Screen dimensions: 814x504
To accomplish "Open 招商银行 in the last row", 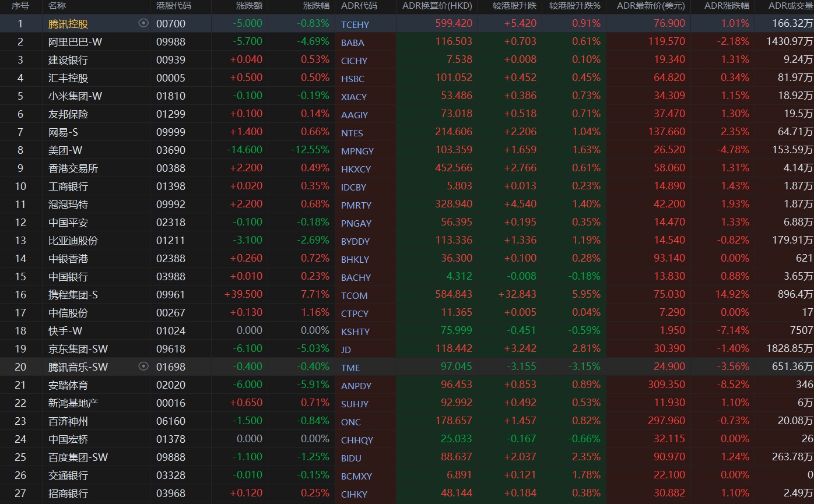I will (68, 494).
